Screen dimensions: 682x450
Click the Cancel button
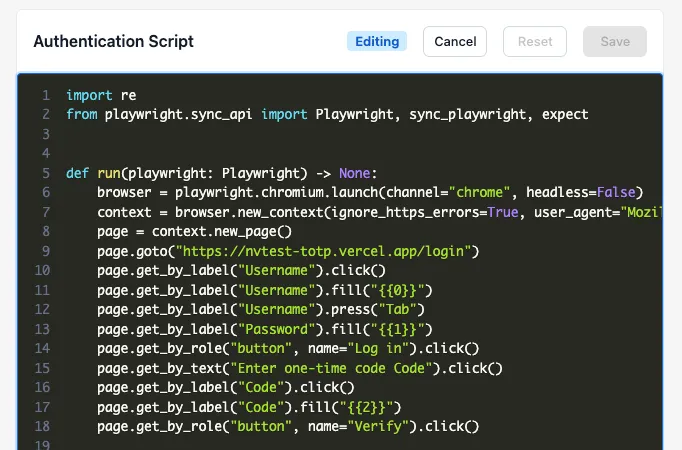455,41
